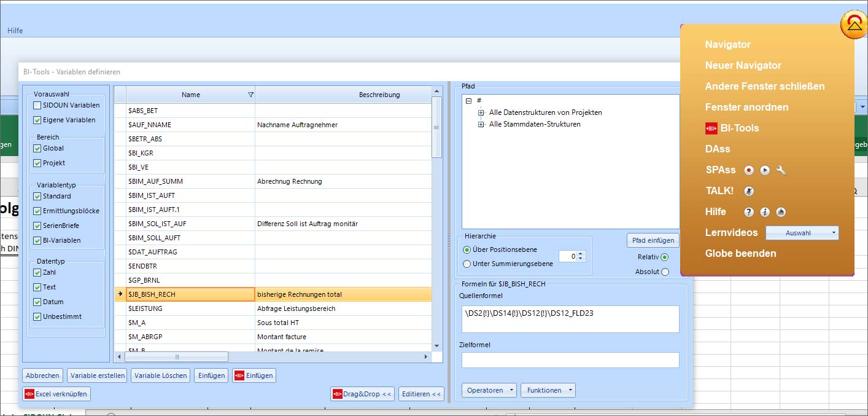Click the SPAss record icon
The width and height of the screenshot is (868, 416).
coord(748,170)
